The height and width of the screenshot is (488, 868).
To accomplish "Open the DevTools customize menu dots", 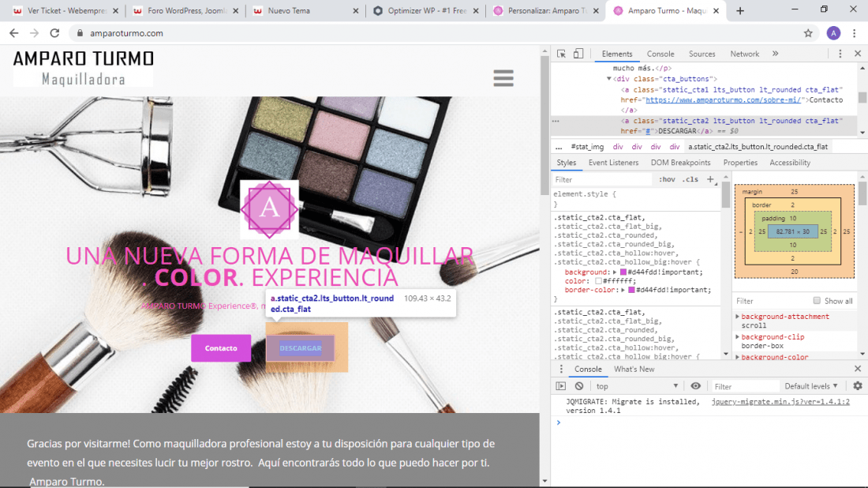I will tap(840, 54).
